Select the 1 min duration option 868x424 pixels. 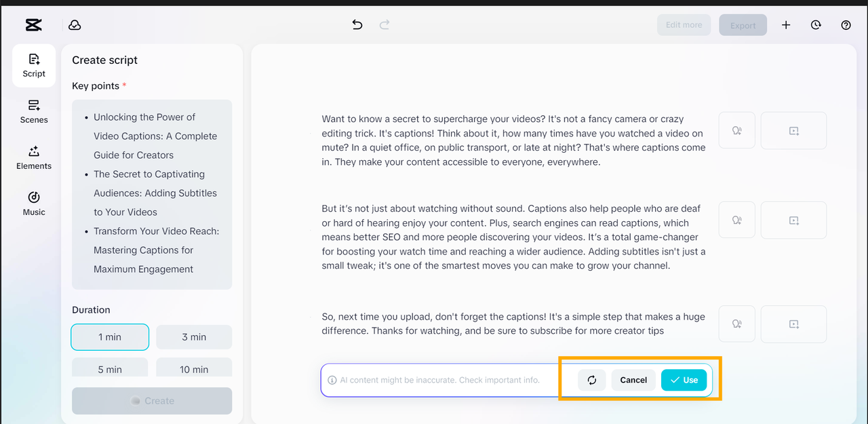tap(110, 337)
